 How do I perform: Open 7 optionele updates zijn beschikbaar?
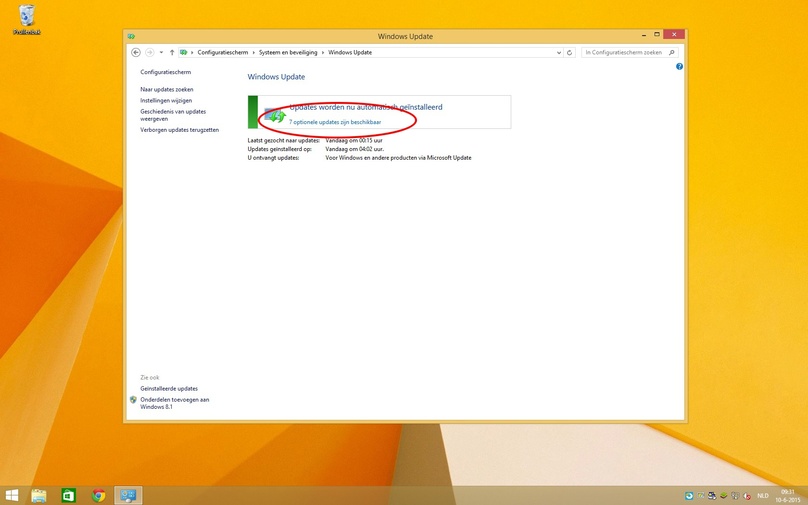coord(335,122)
